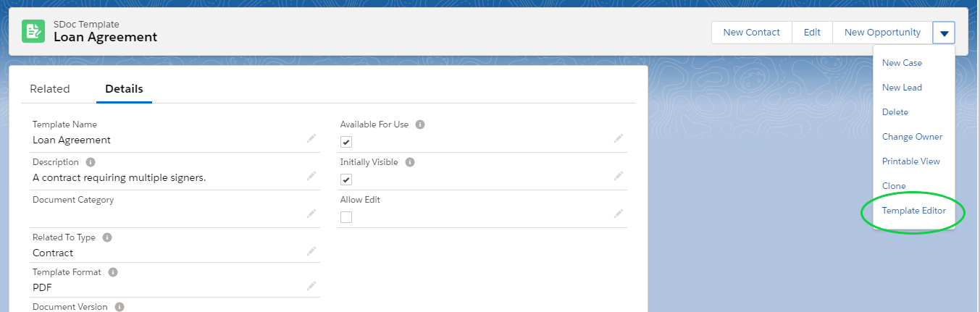Uncheck the Available For Use checkbox
Viewport: 980px width, 312px height.
pyautogui.click(x=346, y=142)
